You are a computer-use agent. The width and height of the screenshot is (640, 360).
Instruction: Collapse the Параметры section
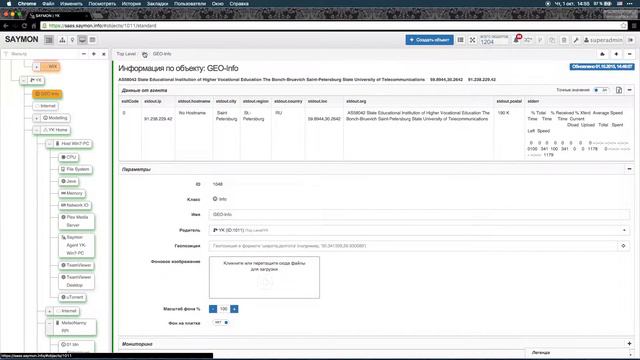tap(629, 169)
